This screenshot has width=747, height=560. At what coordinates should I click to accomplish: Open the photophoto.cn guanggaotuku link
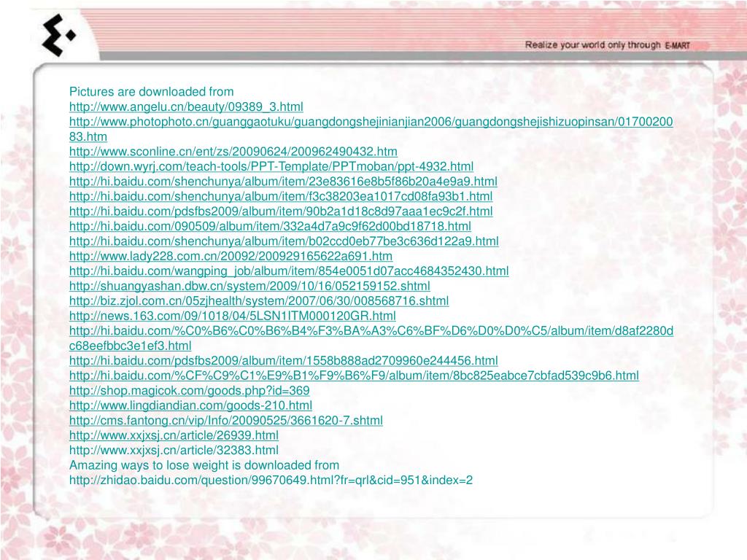[371, 129]
